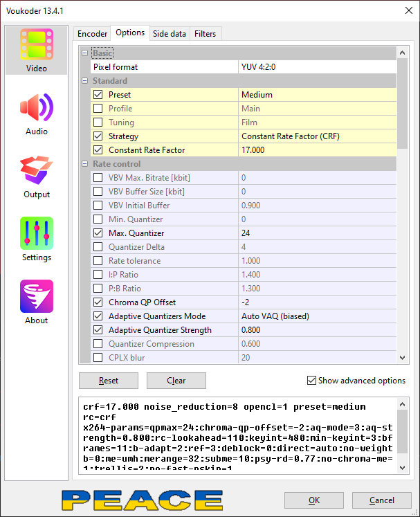The height and width of the screenshot is (517, 420).
Task: Collapse the Rate control section
Action: click(86, 164)
